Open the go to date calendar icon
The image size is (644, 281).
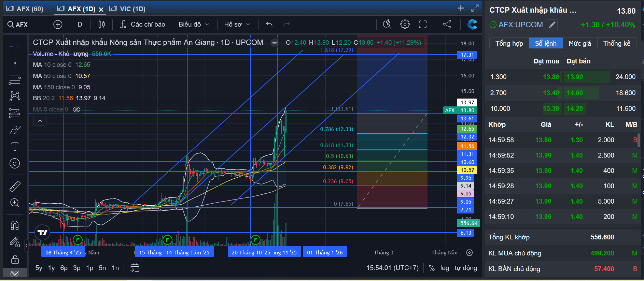coord(135,268)
